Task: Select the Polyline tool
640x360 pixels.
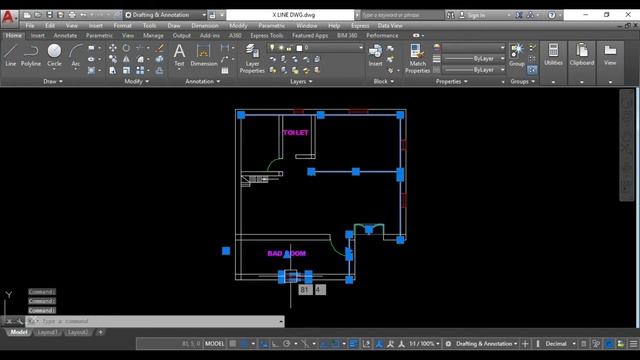Action: pos(31,55)
